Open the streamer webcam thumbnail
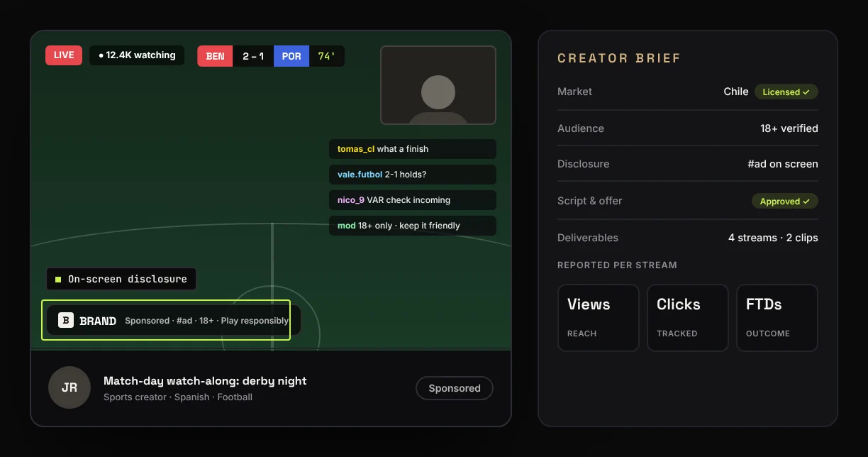868x457 pixels. coord(438,85)
